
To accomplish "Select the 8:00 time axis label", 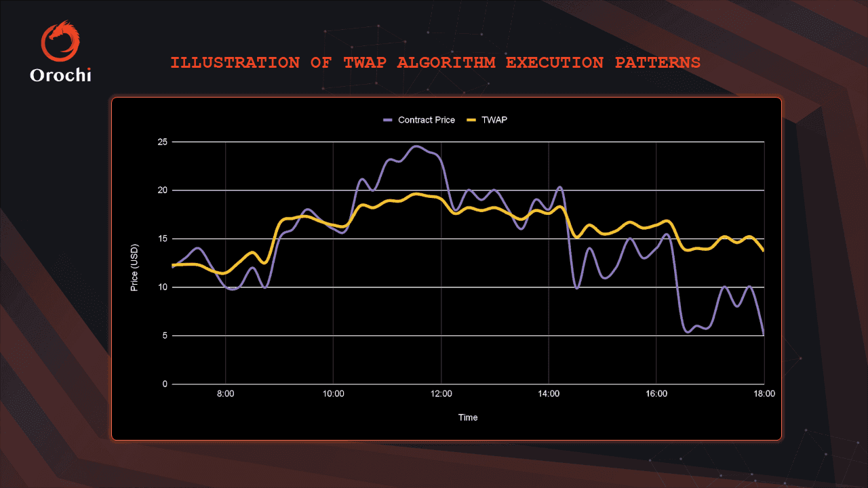I will [225, 393].
